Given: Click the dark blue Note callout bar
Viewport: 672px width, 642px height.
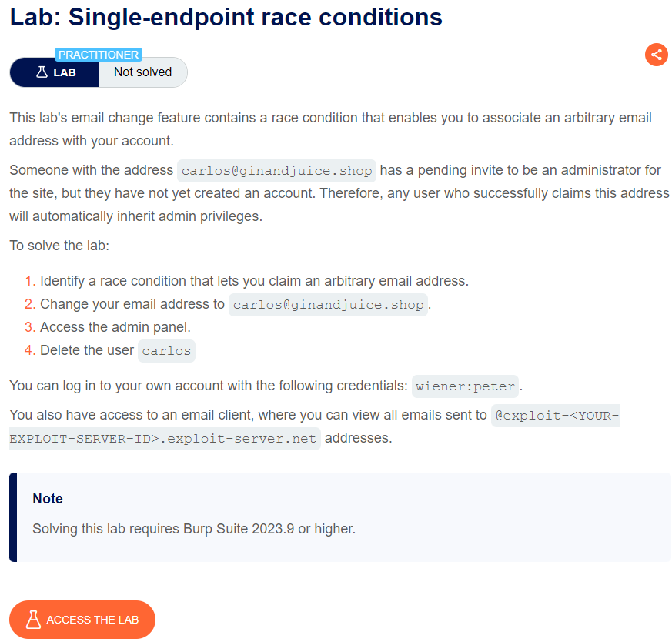Looking at the screenshot, I should point(13,517).
